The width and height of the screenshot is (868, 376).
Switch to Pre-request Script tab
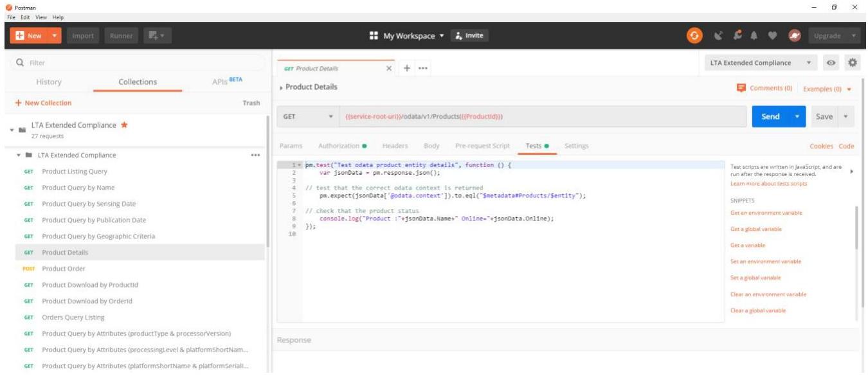point(482,146)
